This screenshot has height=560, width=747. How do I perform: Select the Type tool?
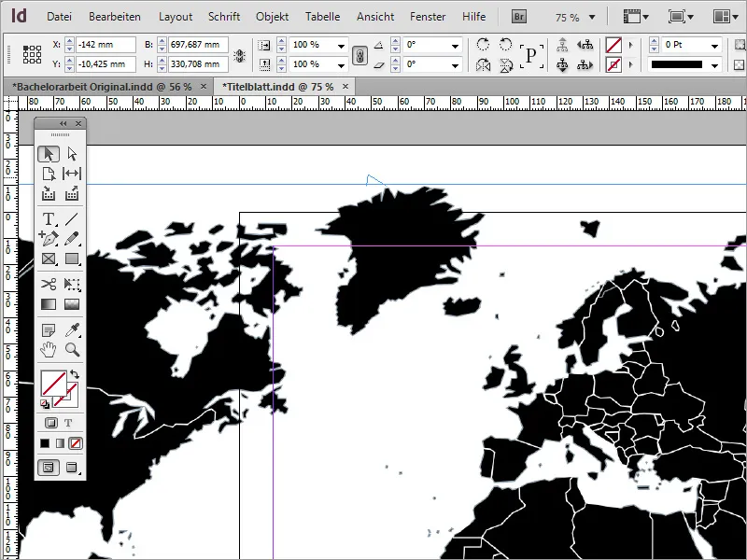pyautogui.click(x=49, y=219)
